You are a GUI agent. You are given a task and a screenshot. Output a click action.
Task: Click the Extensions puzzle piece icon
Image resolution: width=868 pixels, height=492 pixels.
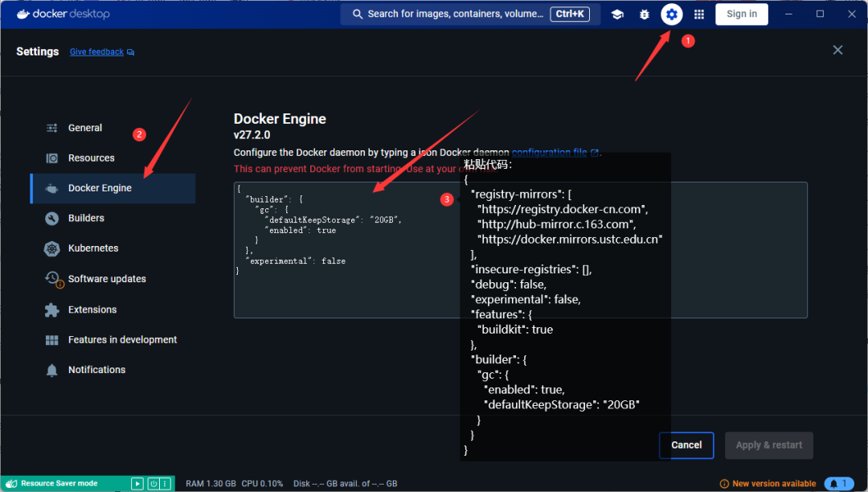pos(52,310)
